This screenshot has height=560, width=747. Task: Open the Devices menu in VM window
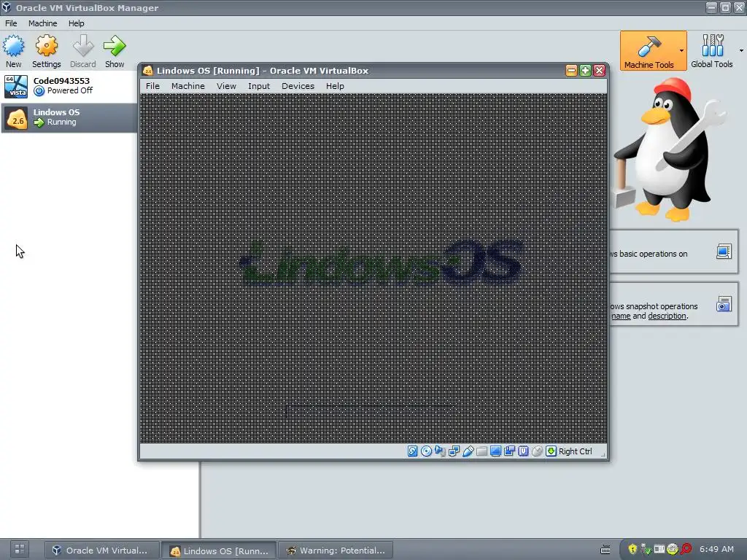click(298, 86)
